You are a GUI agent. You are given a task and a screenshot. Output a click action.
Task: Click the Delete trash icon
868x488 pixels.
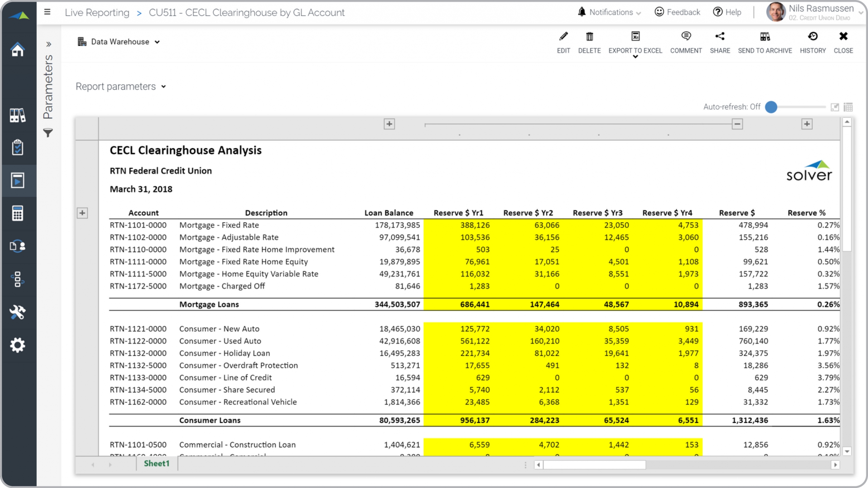589,37
